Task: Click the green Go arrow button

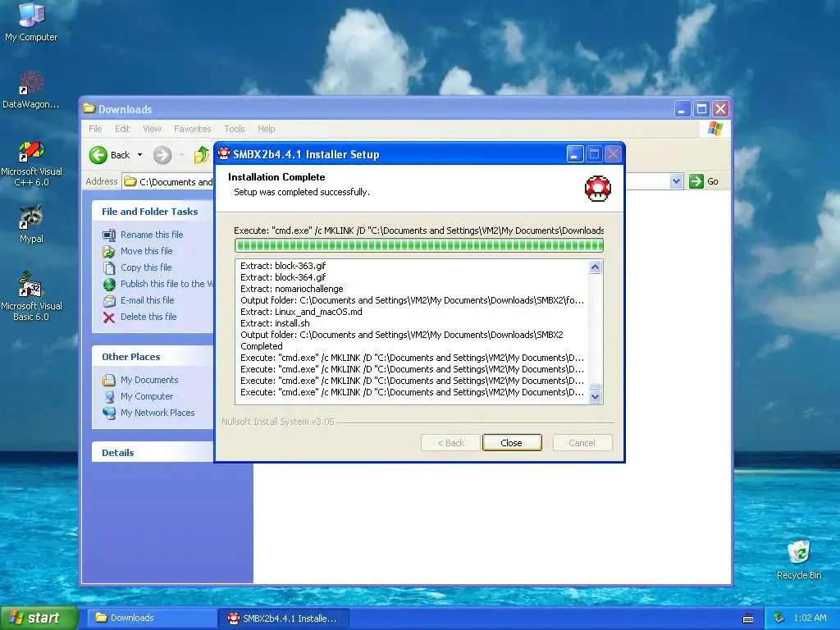Action: point(696,181)
